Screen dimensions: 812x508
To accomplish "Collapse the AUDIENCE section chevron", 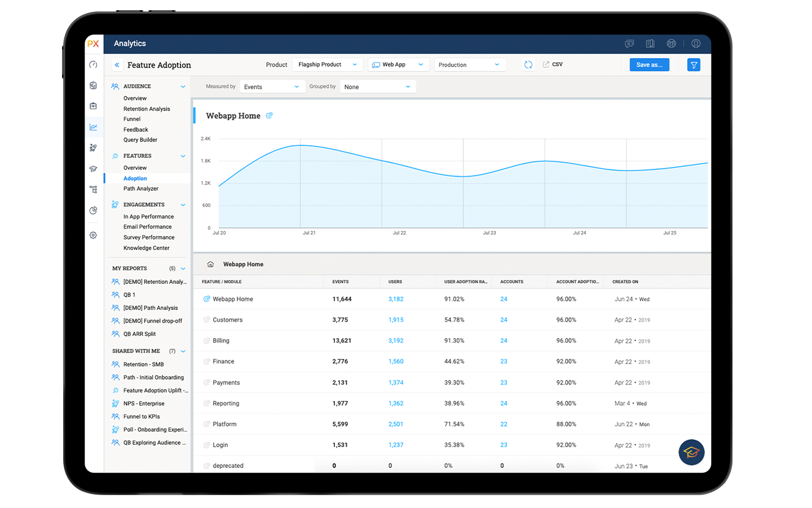I will [183, 86].
